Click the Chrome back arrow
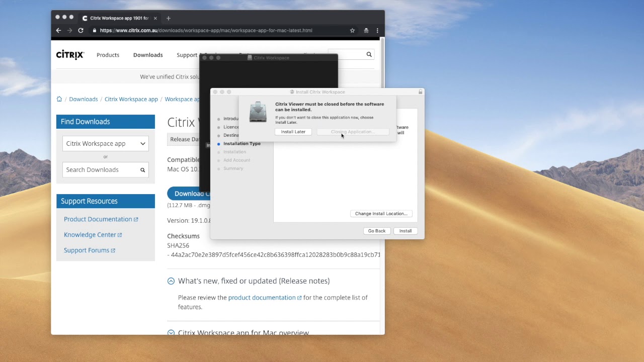 (58, 30)
